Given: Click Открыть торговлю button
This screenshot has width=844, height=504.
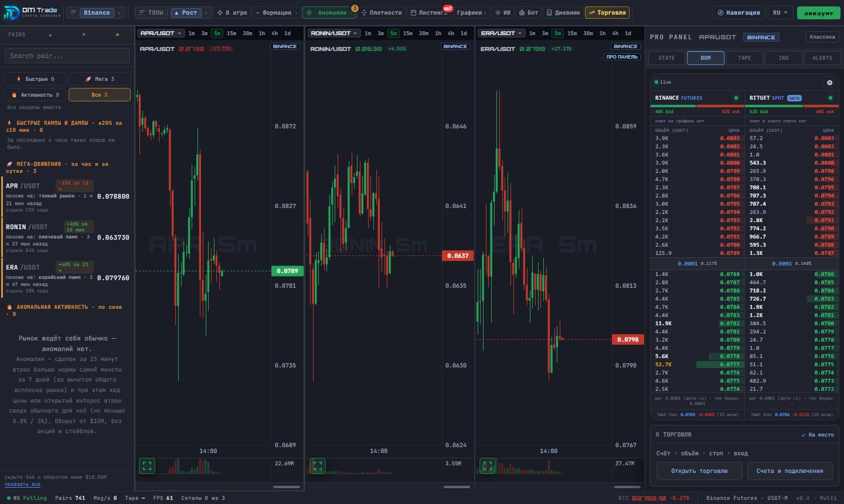Looking at the screenshot, I should 699,471.
